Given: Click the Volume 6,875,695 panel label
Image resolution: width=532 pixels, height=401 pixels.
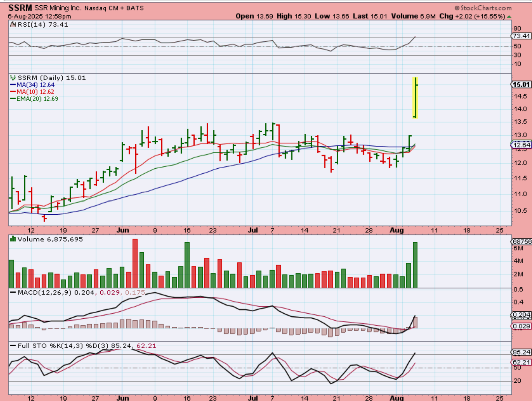Looking at the screenshot, I should 50,239.
